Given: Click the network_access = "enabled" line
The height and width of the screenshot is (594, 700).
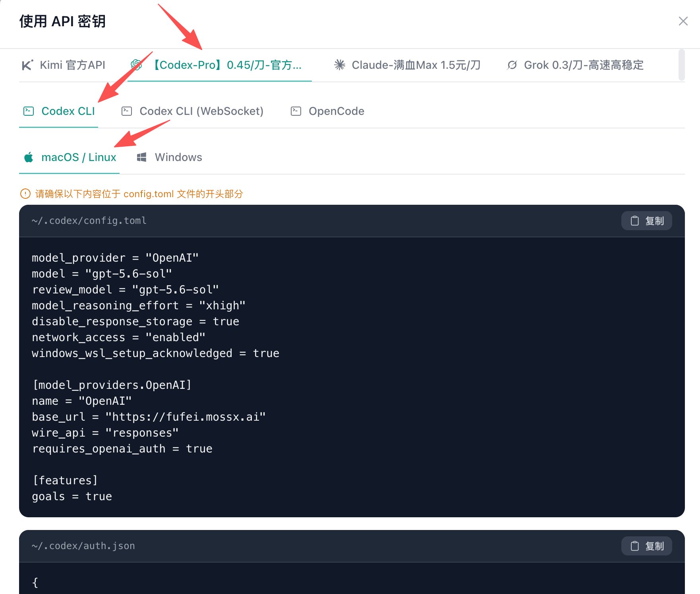Looking at the screenshot, I should [x=118, y=338].
